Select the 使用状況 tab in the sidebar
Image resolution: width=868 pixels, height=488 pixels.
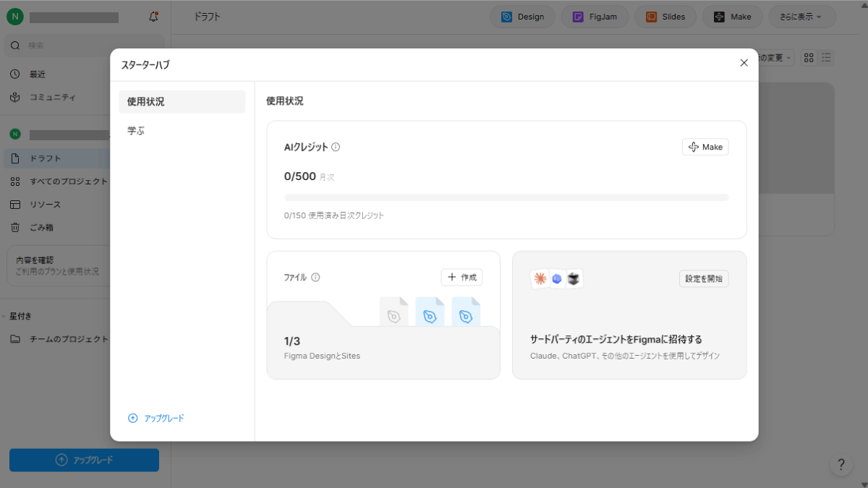(182, 102)
